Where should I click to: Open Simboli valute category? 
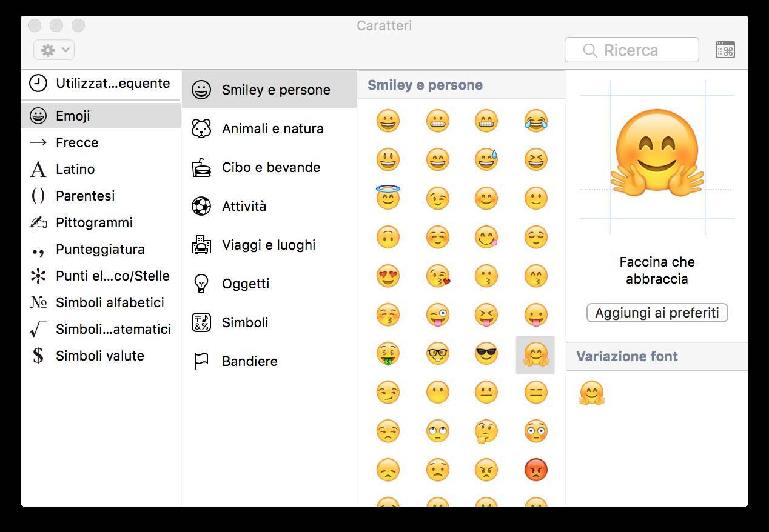tap(101, 356)
